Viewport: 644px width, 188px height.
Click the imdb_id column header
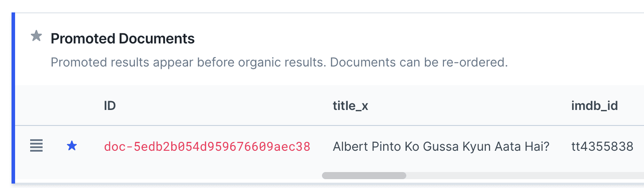tap(594, 106)
